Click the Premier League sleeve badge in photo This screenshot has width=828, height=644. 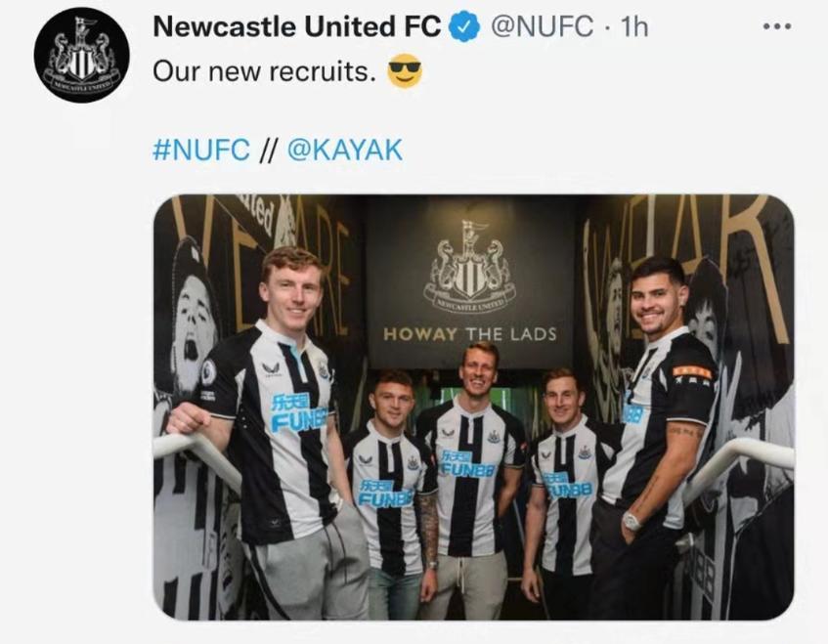(208, 372)
